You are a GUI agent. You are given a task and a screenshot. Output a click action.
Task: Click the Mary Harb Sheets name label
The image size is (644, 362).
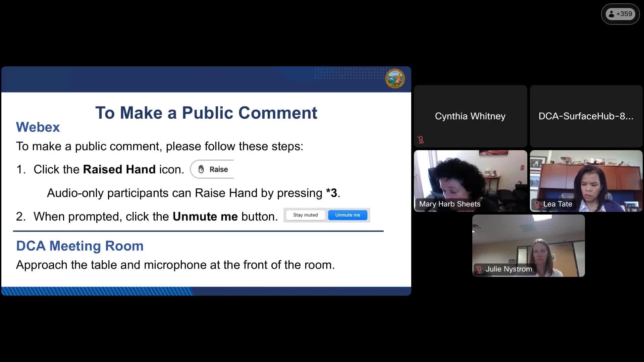point(449,204)
